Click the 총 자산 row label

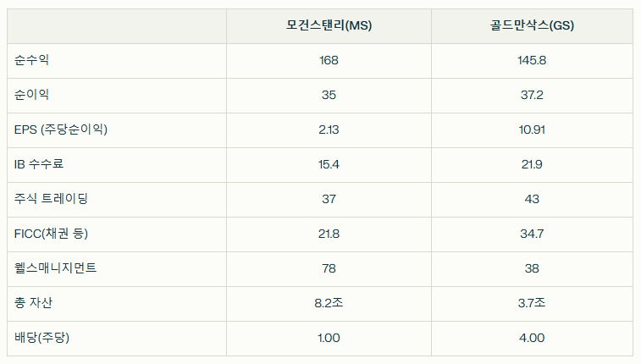coord(33,303)
